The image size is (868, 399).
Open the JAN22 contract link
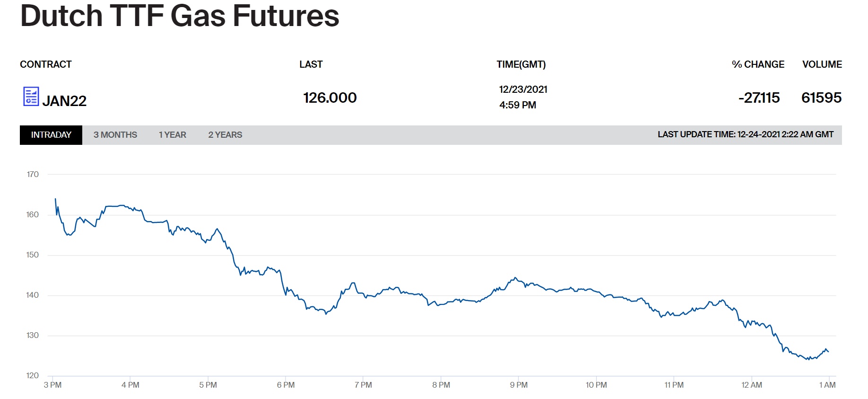click(x=64, y=101)
